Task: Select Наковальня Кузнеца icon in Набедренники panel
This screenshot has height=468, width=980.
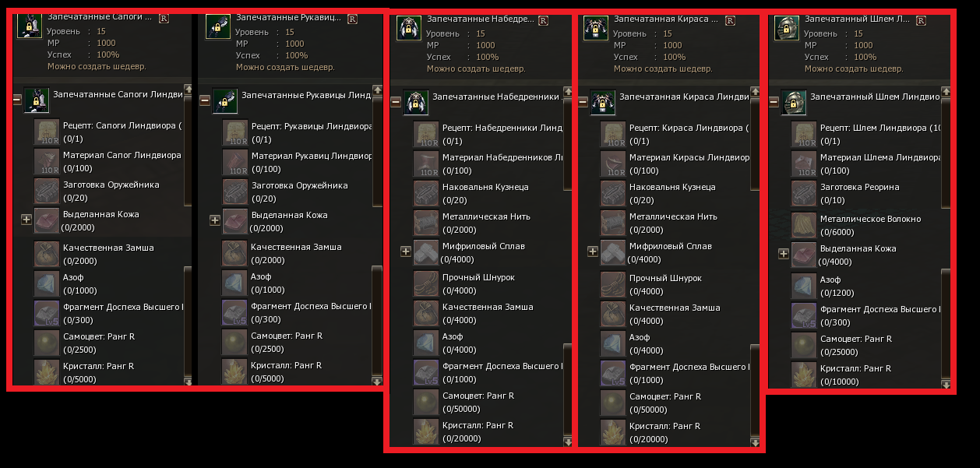Action: point(427,193)
